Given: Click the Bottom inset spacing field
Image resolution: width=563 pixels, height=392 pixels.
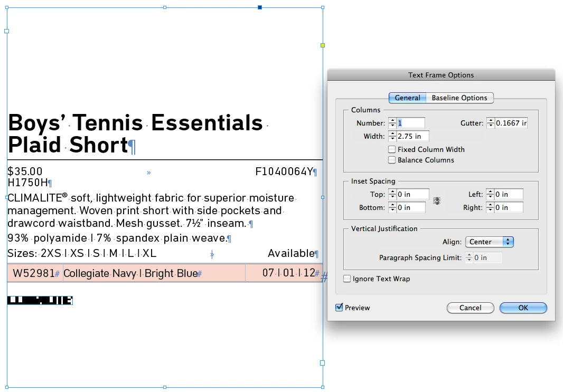Looking at the screenshot, I should 411,207.
